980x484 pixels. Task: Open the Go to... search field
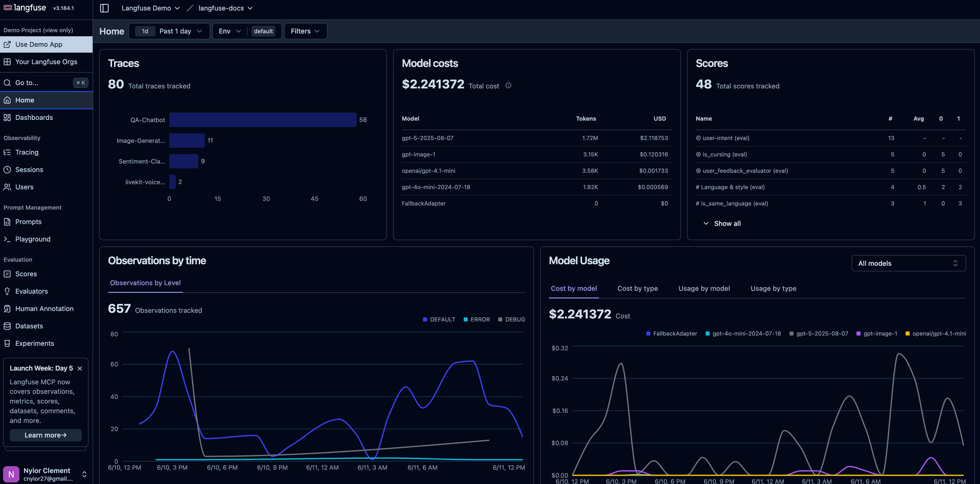click(x=46, y=83)
